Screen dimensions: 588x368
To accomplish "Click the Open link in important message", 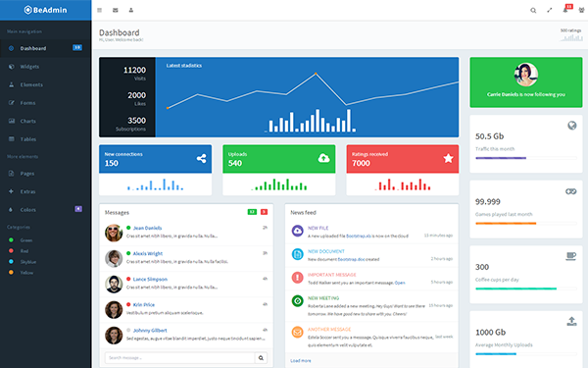I will (400, 283).
